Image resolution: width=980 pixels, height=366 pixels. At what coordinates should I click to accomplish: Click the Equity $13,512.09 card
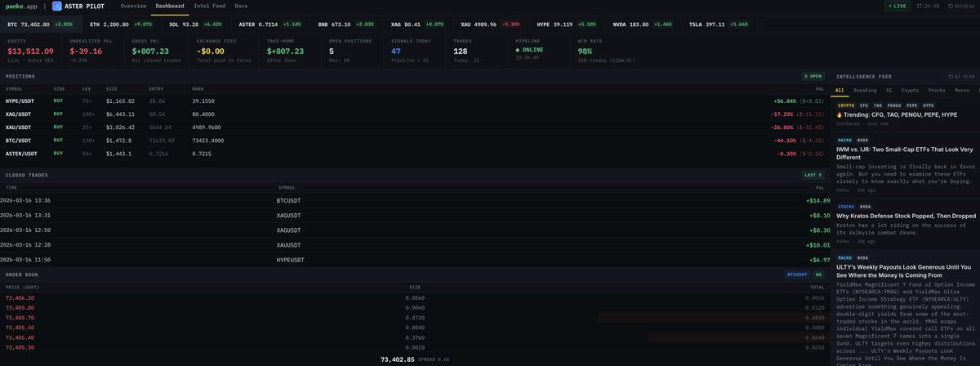click(31, 50)
